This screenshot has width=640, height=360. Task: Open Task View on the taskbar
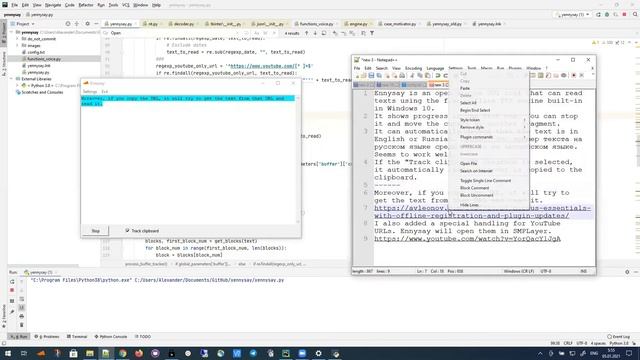click(24, 353)
